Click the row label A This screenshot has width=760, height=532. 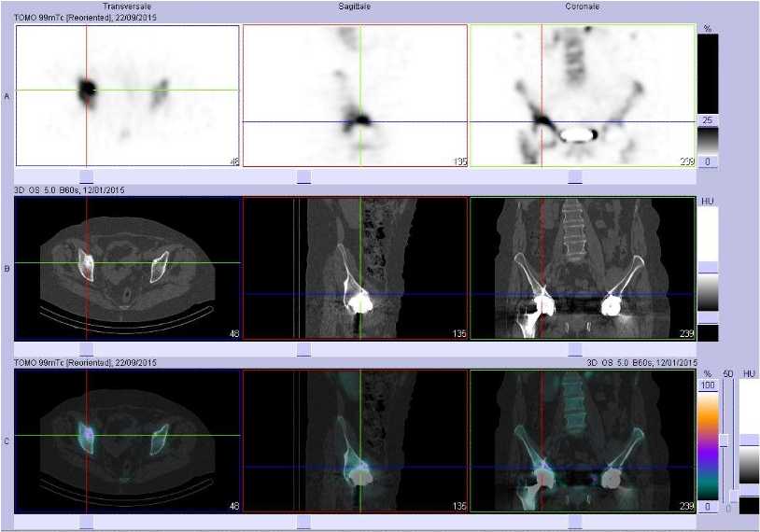tap(7, 96)
